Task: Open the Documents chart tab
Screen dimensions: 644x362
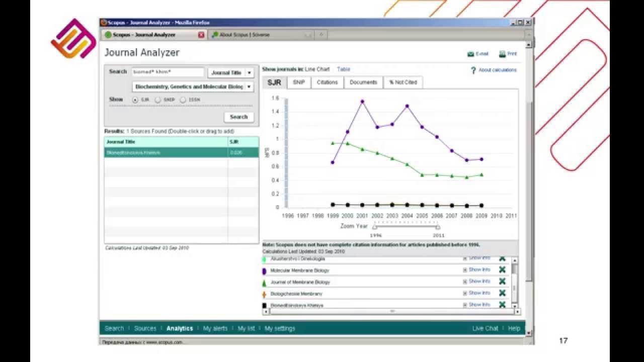Action: click(x=363, y=82)
